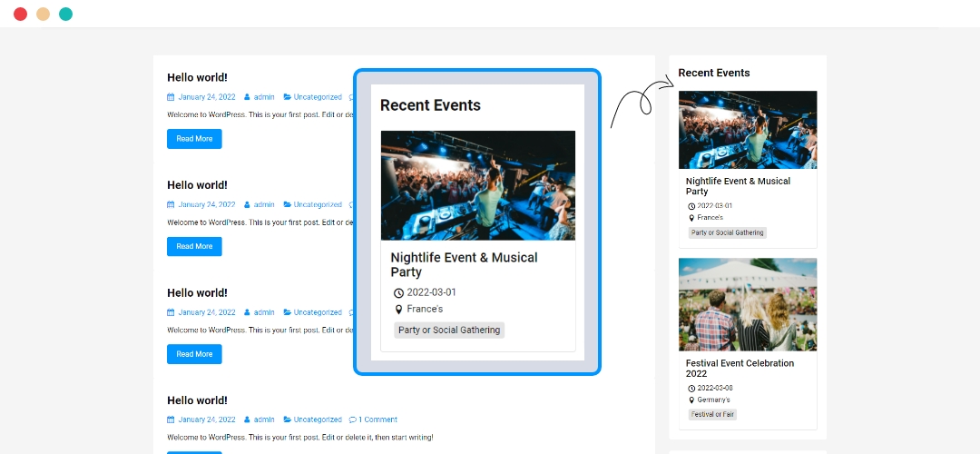Open the admin author link next to 1 Comment
The height and width of the screenshot is (454, 980).
click(x=264, y=419)
